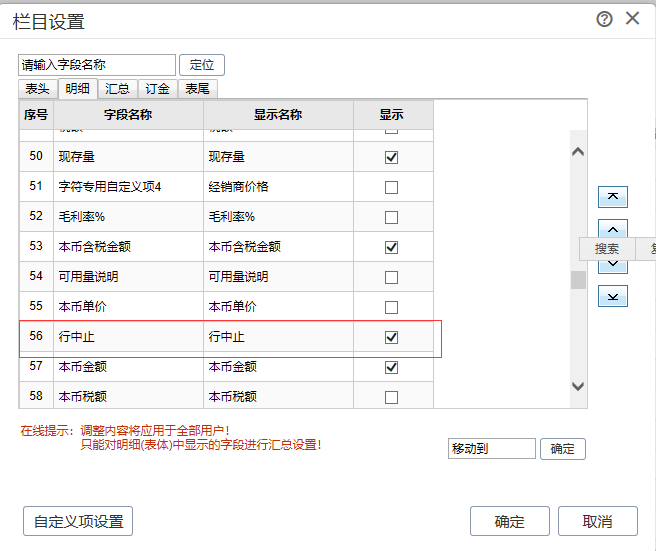
Task: Select the 订金 tab
Action: tap(157, 89)
